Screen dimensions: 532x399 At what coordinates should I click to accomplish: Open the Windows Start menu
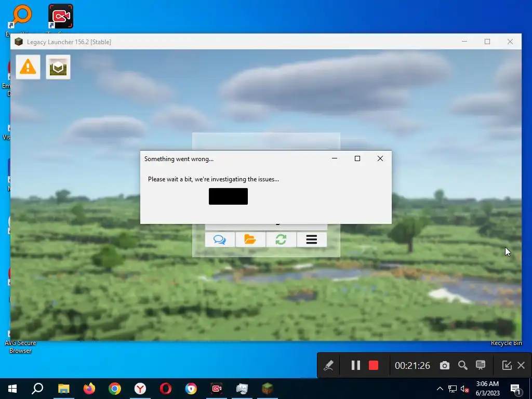coord(12,389)
